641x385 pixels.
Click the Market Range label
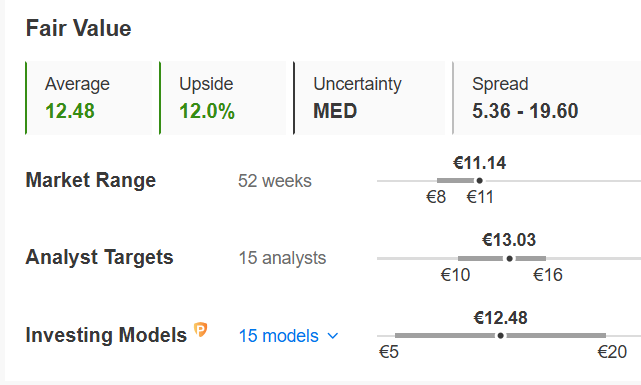point(91,180)
